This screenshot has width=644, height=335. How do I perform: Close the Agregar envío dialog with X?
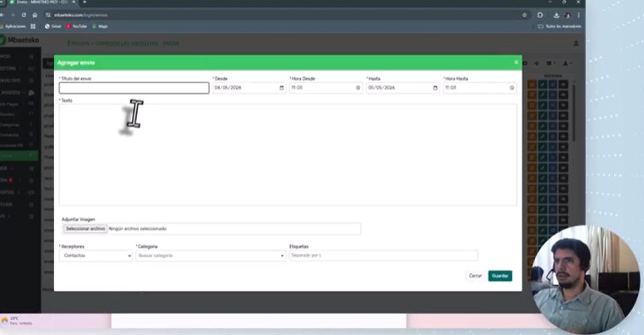516,63
